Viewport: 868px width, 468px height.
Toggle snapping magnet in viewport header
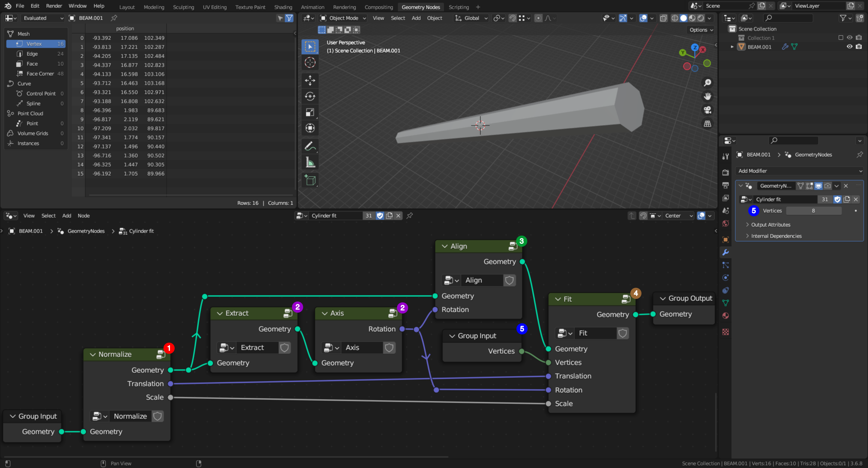513,18
